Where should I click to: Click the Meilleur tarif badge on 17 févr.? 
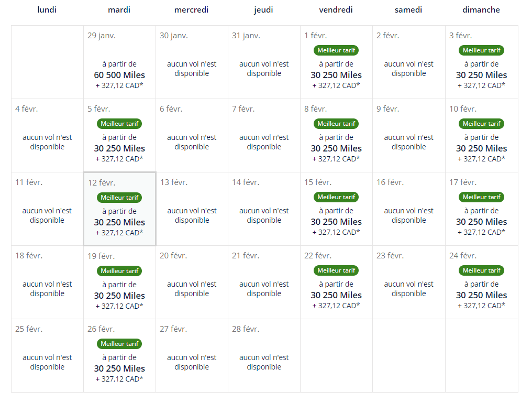pyautogui.click(x=481, y=197)
